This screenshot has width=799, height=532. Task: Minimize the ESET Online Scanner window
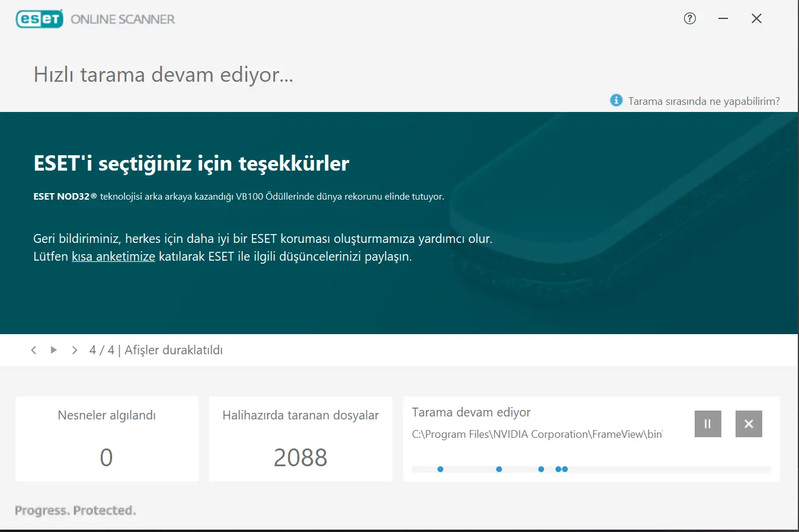pyautogui.click(x=723, y=18)
